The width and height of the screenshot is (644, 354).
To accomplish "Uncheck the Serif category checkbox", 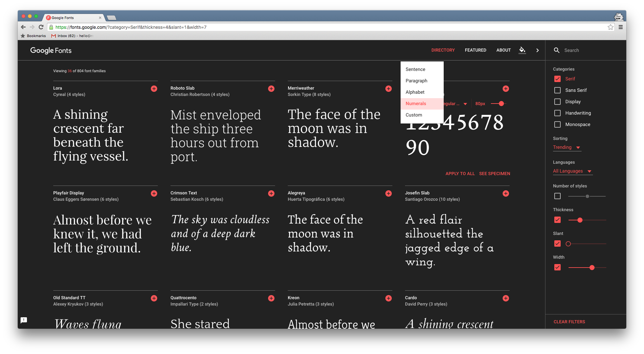I will pos(557,79).
